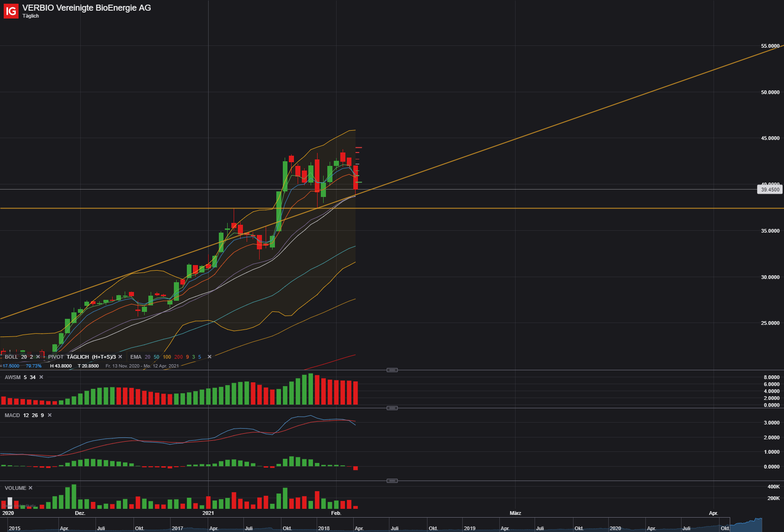Remove the MACD indicator with its X icon

[50, 415]
